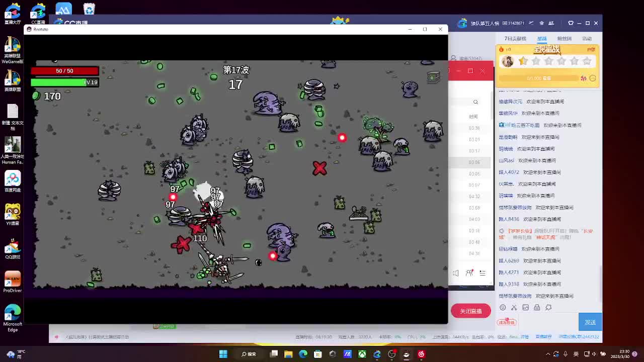The image size is (644, 362).
Task: Click the lock icon in chat toolbar
Action: tap(537, 307)
